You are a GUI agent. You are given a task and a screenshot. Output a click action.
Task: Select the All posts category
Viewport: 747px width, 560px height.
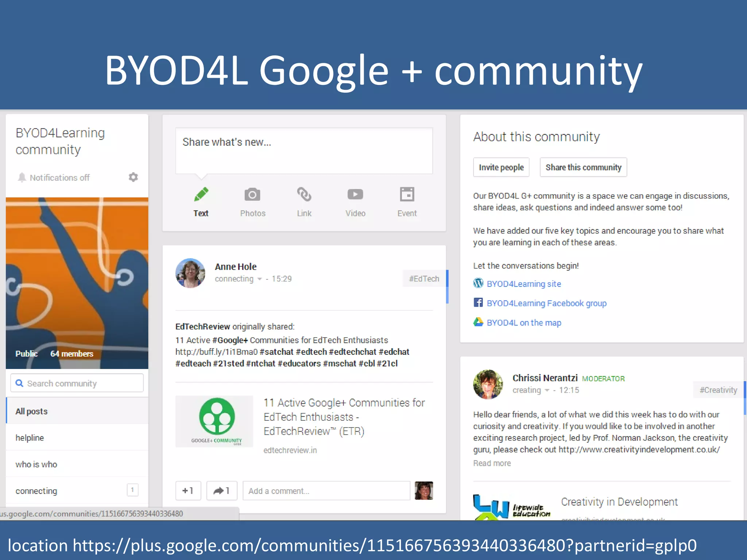click(x=77, y=411)
